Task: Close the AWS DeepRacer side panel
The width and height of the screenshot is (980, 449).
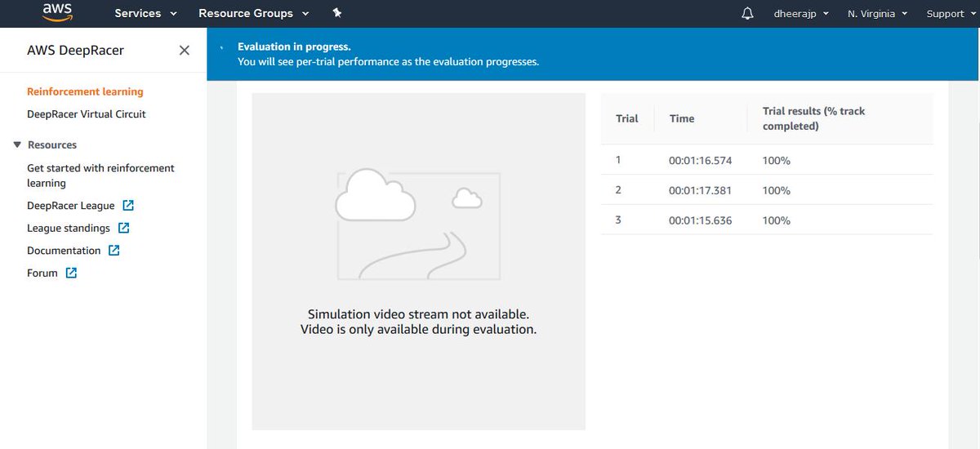Action: 185,51
